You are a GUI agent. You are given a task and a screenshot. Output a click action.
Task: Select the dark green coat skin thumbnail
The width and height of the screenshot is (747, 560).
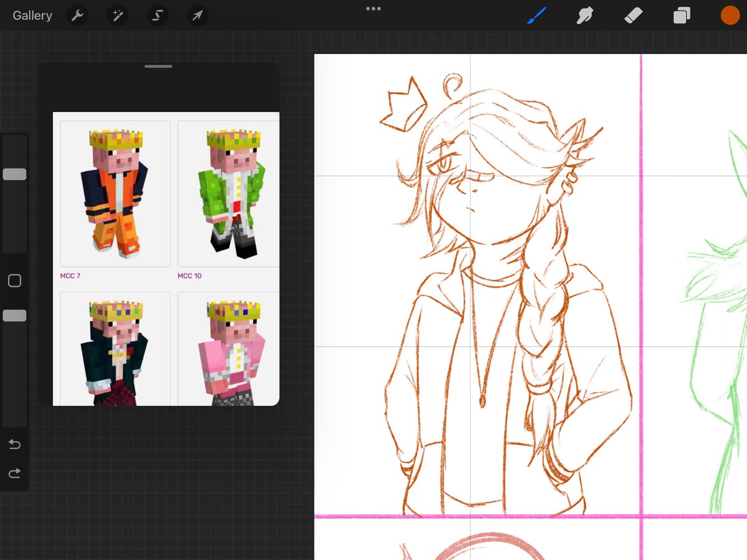[115, 349]
